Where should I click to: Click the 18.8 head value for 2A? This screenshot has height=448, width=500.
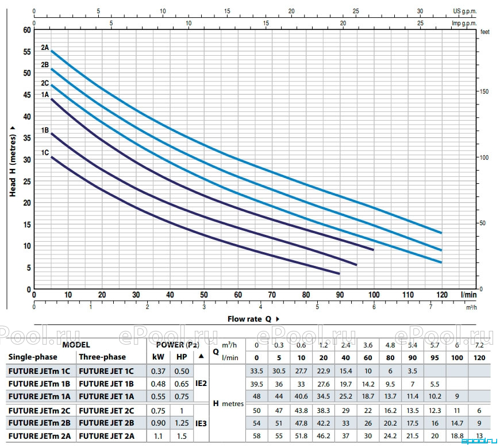pyautogui.click(x=457, y=436)
